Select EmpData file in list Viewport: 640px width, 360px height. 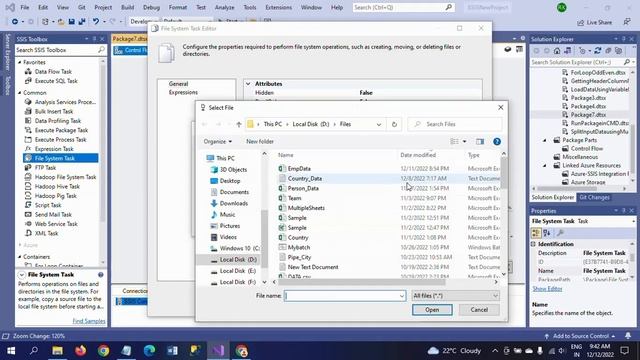click(299, 169)
